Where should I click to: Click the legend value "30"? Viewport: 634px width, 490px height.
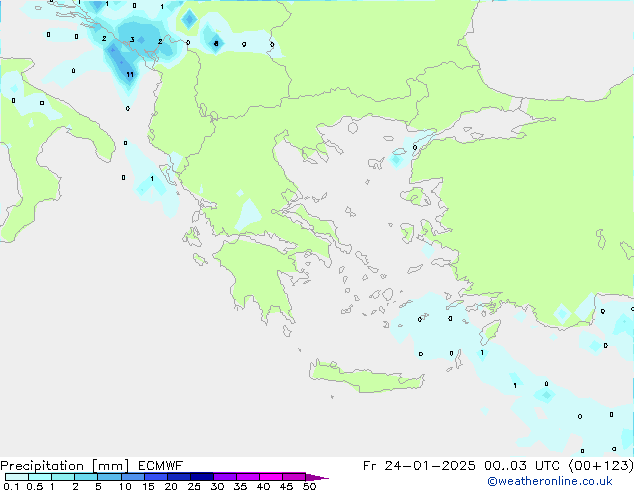(217, 486)
